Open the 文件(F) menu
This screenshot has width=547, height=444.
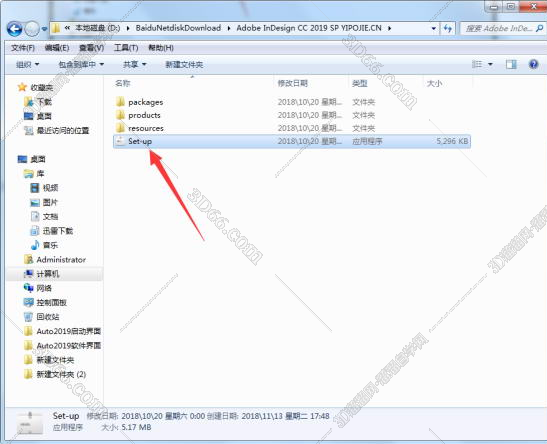click(23, 48)
